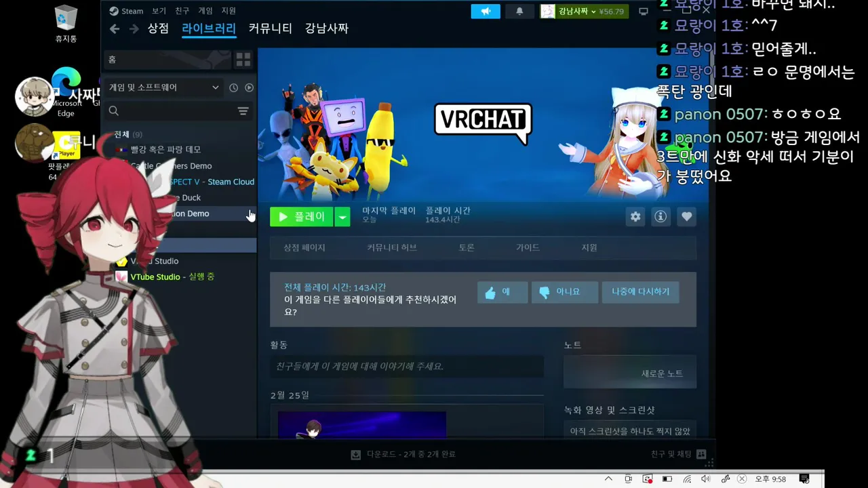
Task: Click 나중에 다시하기 button
Action: tap(640, 292)
